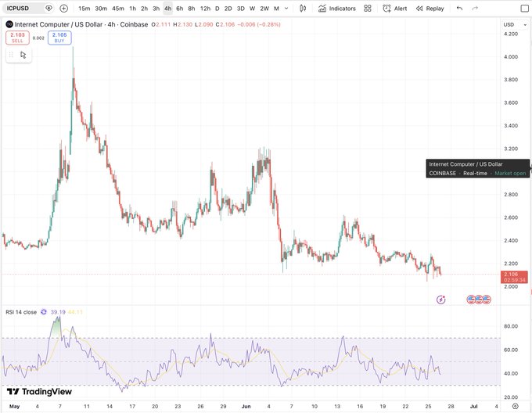Click the Market open status text
This screenshot has height=413, width=532.
point(510,174)
